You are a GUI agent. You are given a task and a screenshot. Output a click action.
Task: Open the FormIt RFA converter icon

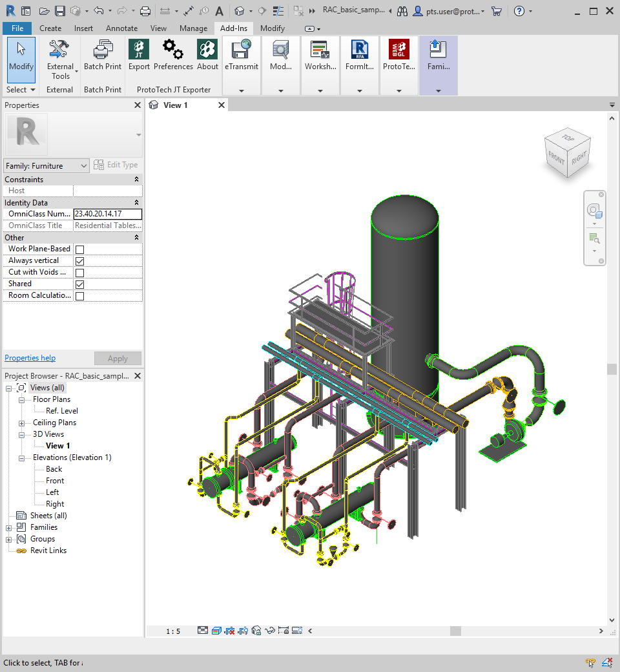click(x=360, y=50)
